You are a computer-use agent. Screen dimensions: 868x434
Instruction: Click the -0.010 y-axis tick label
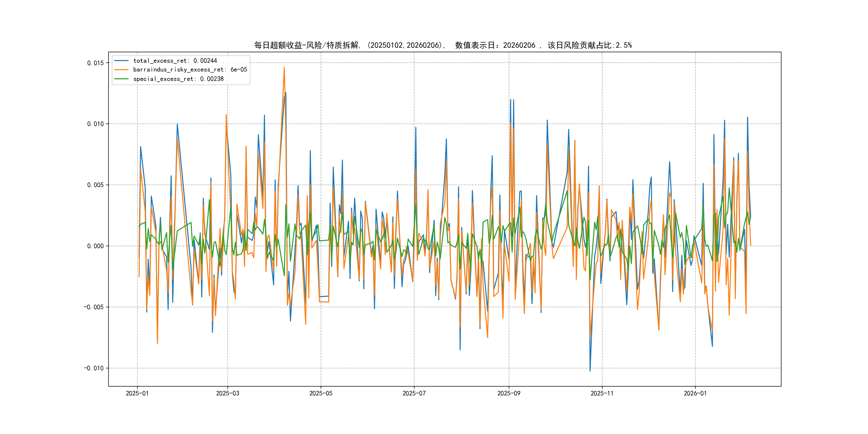(x=94, y=368)
